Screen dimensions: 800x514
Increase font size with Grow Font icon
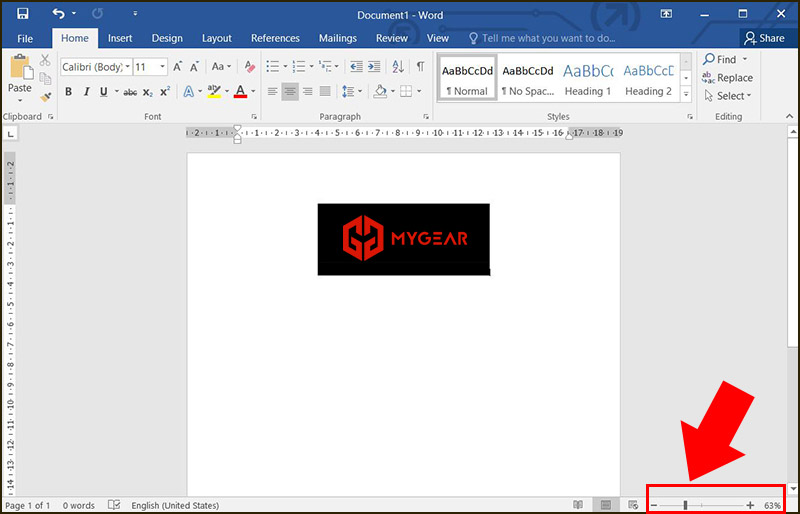click(x=178, y=67)
